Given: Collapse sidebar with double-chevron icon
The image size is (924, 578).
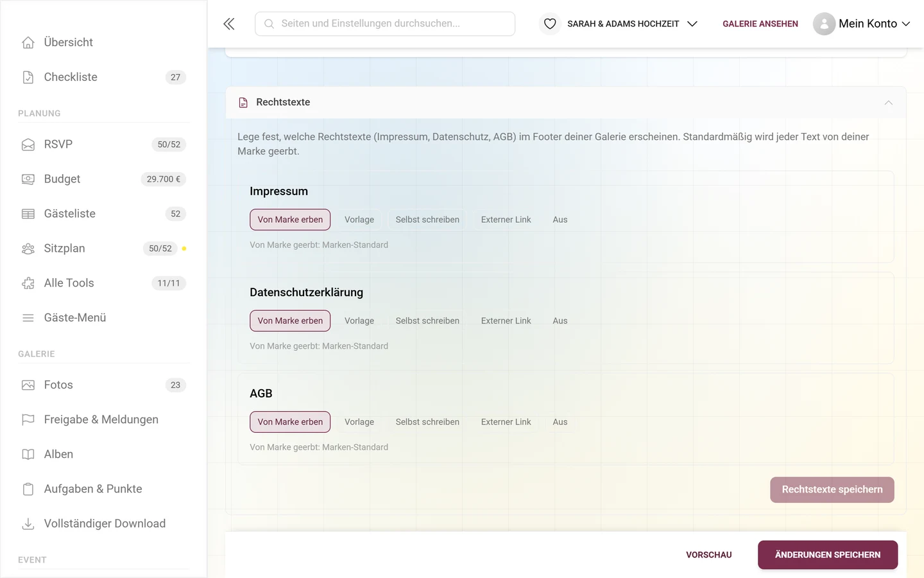Looking at the screenshot, I should (x=229, y=24).
